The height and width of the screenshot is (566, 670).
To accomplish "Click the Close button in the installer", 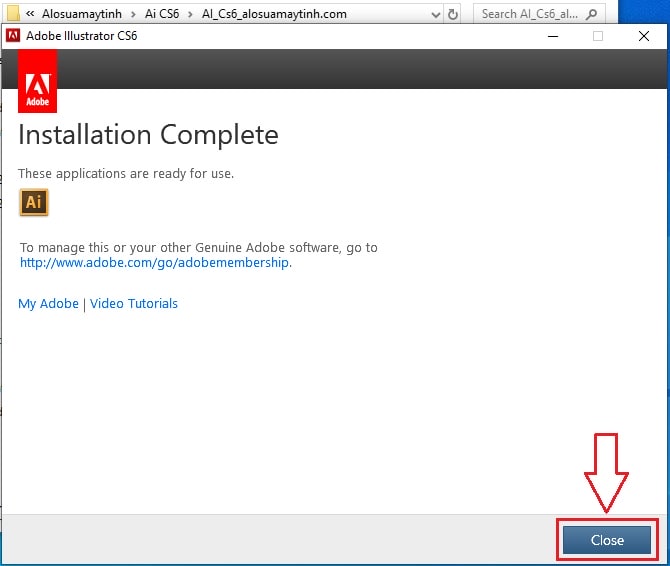I will tap(607, 540).
